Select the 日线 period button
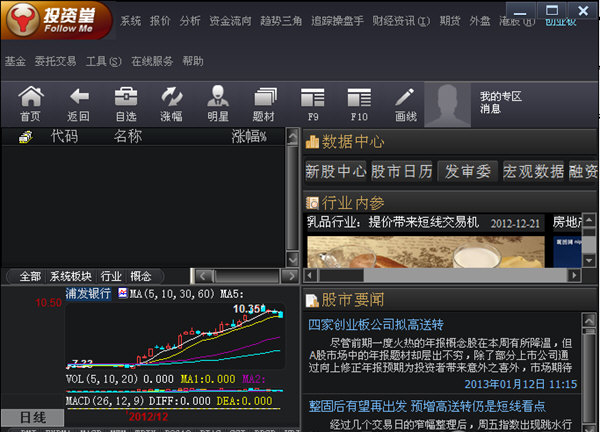The height and width of the screenshot is (432, 603). tap(33, 417)
